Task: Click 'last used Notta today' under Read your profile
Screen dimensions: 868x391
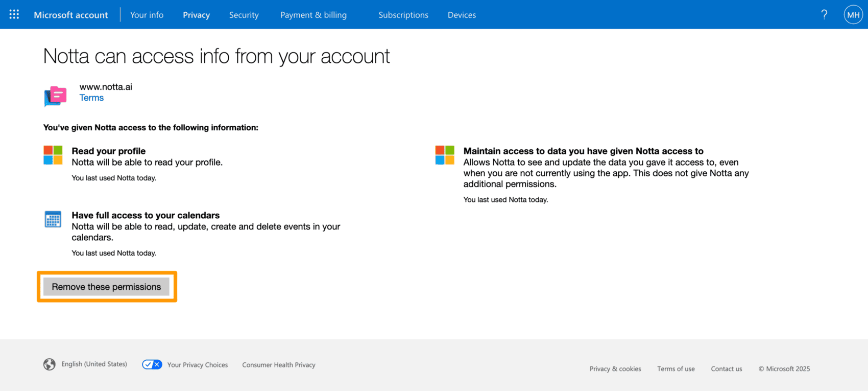Action: click(114, 178)
